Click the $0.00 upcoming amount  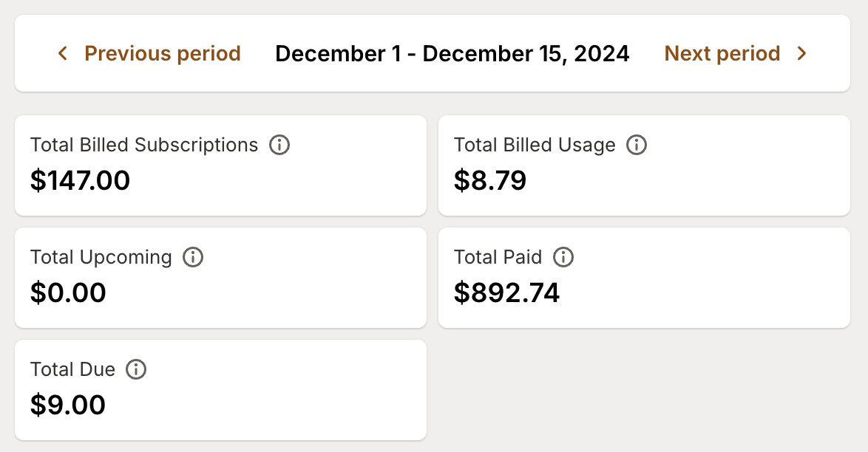[68, 292]
